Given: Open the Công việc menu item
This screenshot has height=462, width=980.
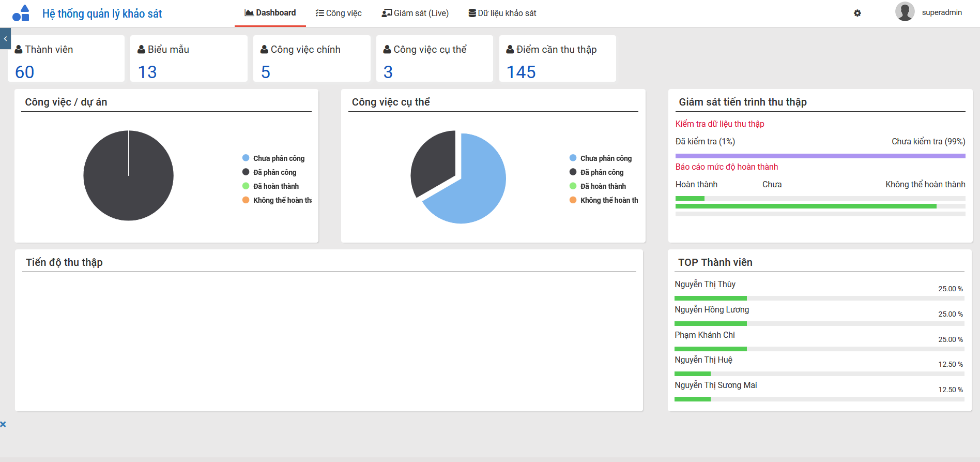Looking at the screenshot, I should point(339,13).
